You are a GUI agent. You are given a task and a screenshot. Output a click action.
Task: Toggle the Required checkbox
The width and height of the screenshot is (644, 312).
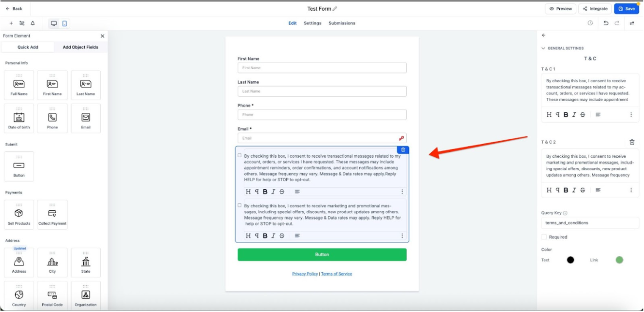click(x=544, y=237)
